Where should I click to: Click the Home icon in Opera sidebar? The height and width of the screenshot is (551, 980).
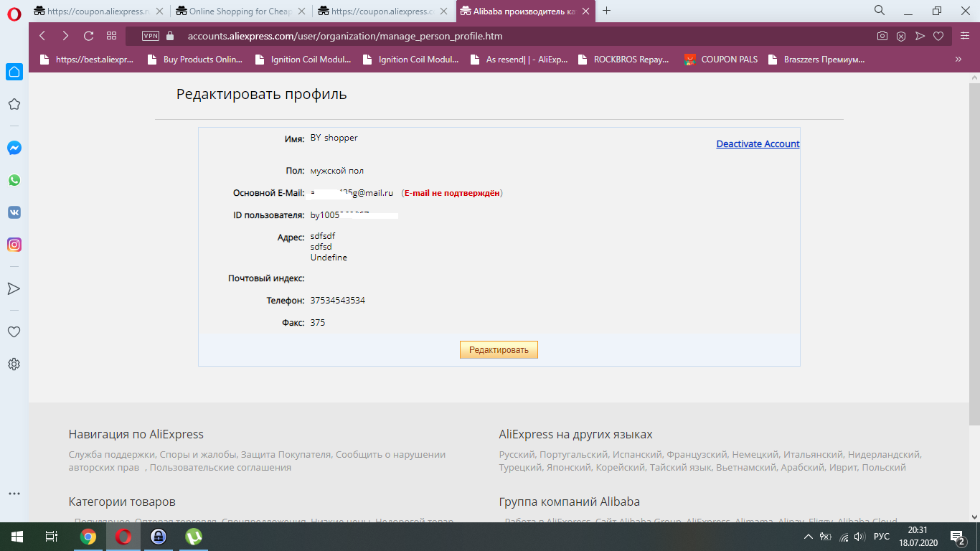pos(14,72)
